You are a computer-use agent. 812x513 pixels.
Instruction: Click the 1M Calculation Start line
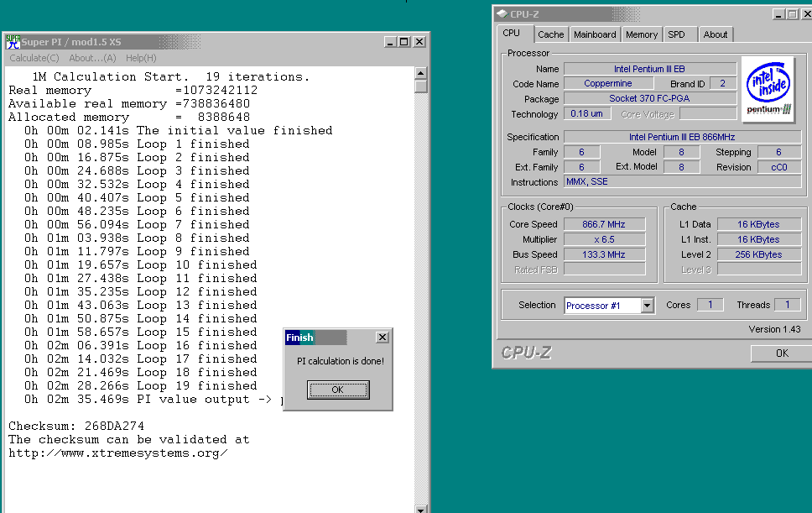pos(171,76)
